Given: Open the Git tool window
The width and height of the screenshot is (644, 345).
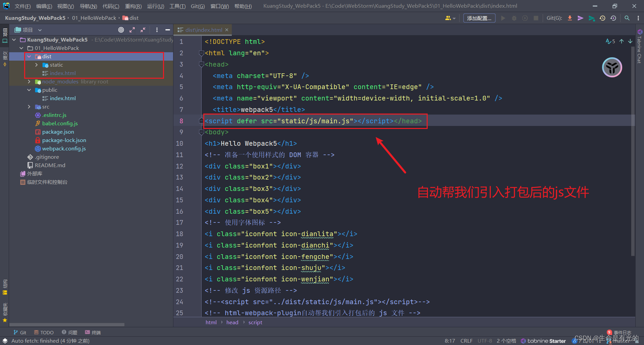Looking at the screenshot, I should pyautogui.click(x=20, y=332).
